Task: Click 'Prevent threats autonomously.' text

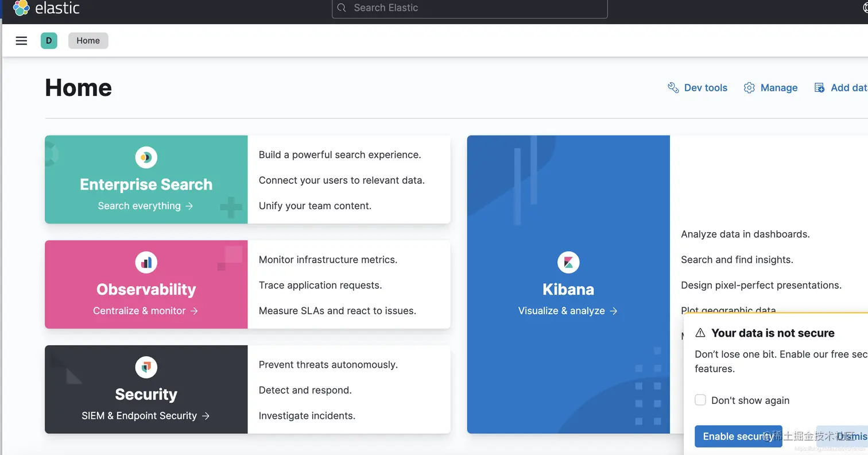Action: pos(328,365)
